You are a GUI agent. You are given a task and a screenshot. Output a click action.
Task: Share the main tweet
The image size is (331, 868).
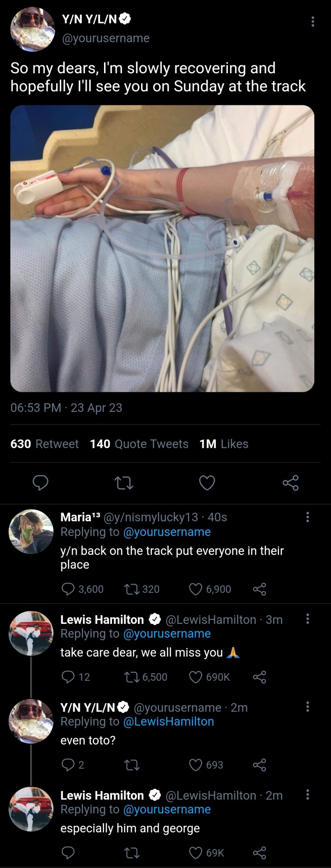(x=290, y=483)
